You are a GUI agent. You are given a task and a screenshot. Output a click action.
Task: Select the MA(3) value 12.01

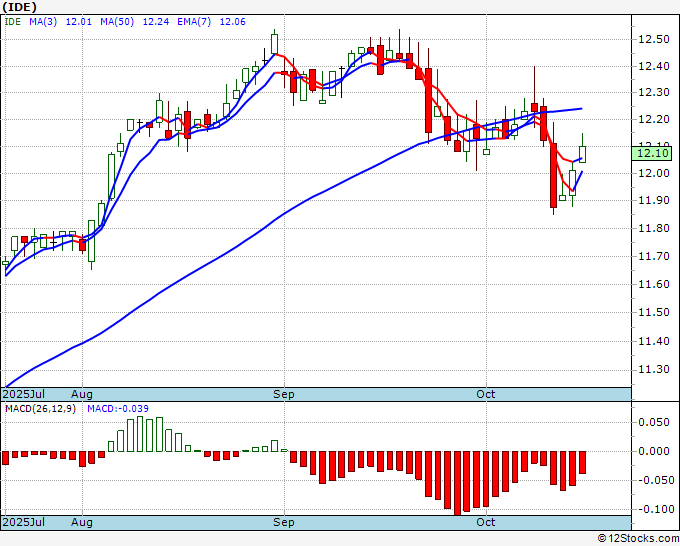tap(78, 22)
